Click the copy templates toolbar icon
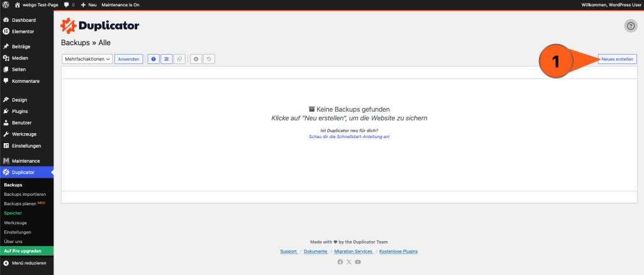 pos(179,60)
